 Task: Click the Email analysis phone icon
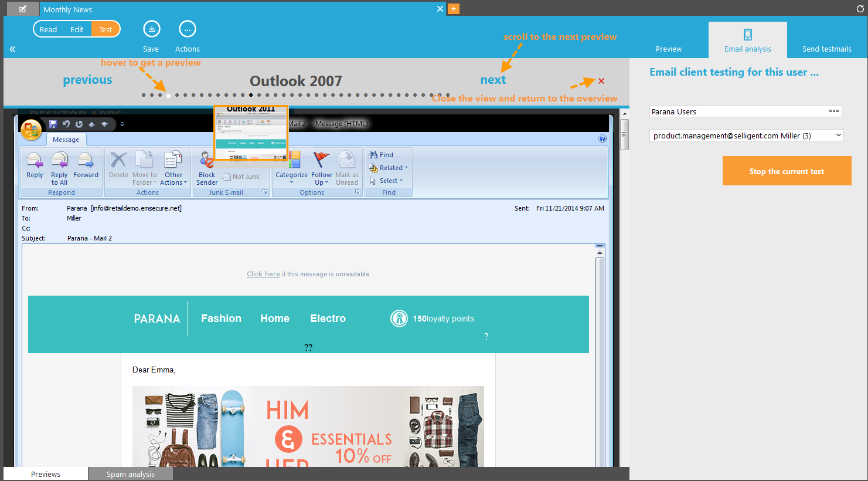(x=747, y=35)
